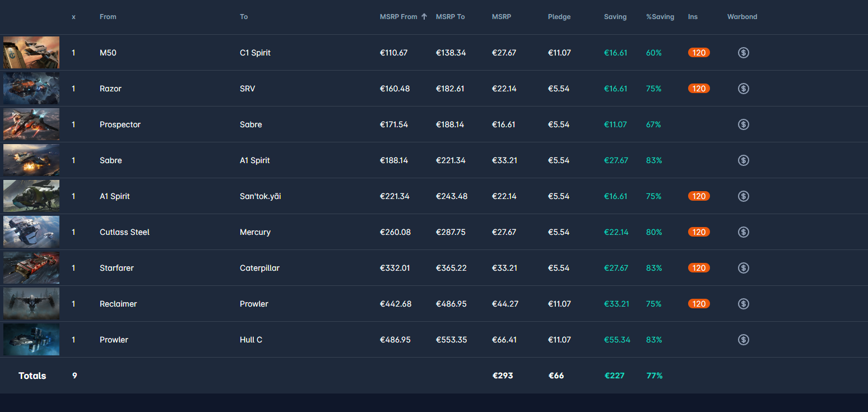The image size is (868, 412).
Task: Toggle warbond for Starfarer to Caterpillar
Action: 743,268
